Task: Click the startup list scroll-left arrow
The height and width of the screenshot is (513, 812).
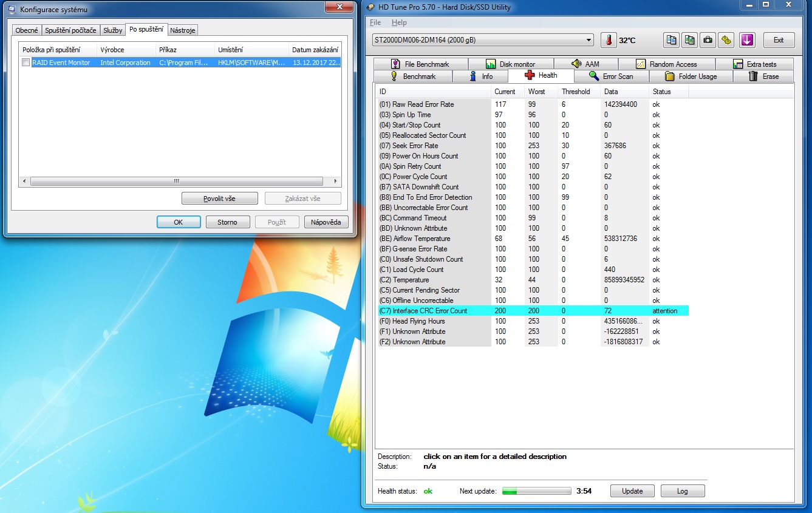Action: 24,181
